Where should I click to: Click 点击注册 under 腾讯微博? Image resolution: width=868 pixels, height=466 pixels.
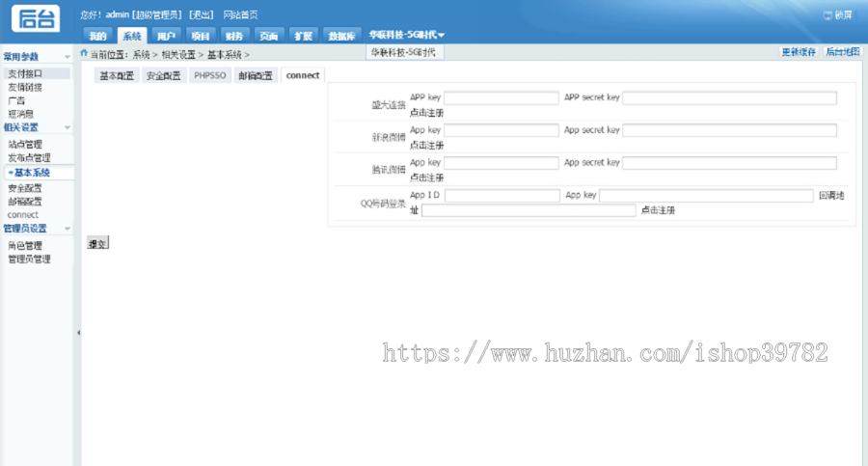427,178
